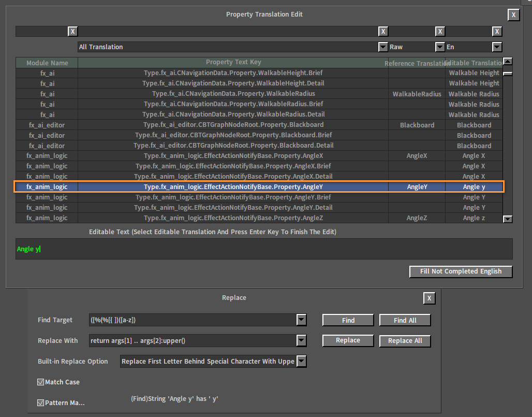This screenshot has height=417, width=532.
Task: Open the En editable language dropdown
Action: coord(497,47)
